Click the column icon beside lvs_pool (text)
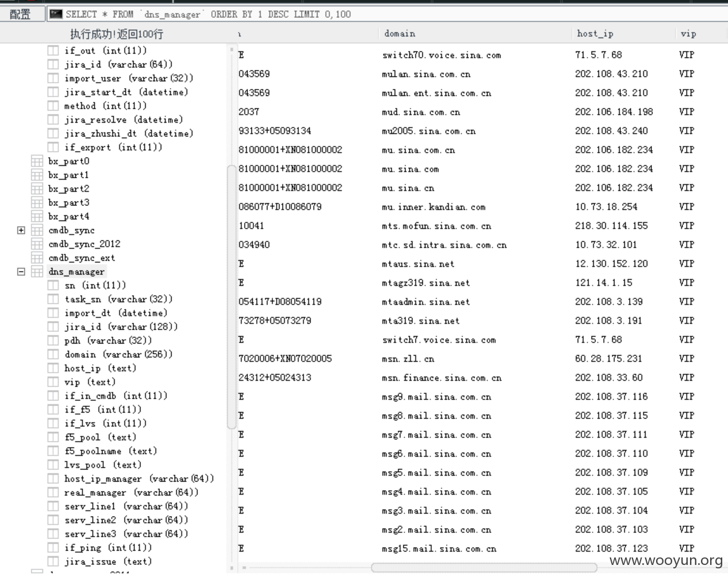The image size is (728, 577). tap(53, 465)
